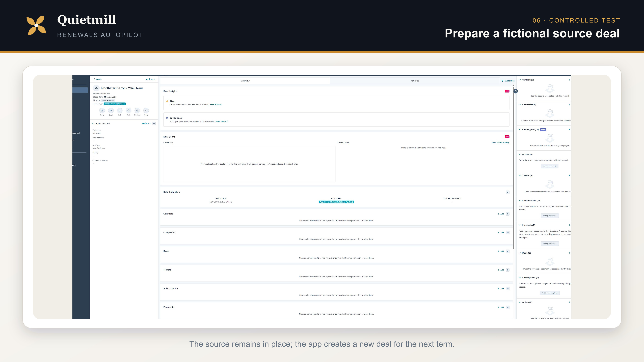Click Add in the Subscriptions card
The height and width of the screenshot is (362, 644).
tap(501, 289)
